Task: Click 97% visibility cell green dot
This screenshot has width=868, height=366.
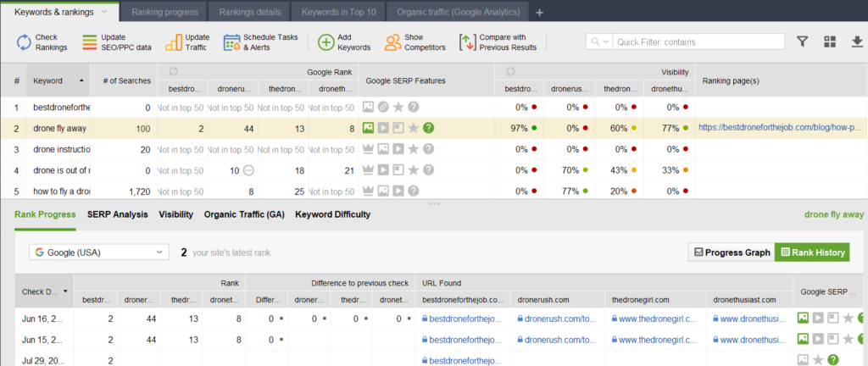Action: [534, 128]
